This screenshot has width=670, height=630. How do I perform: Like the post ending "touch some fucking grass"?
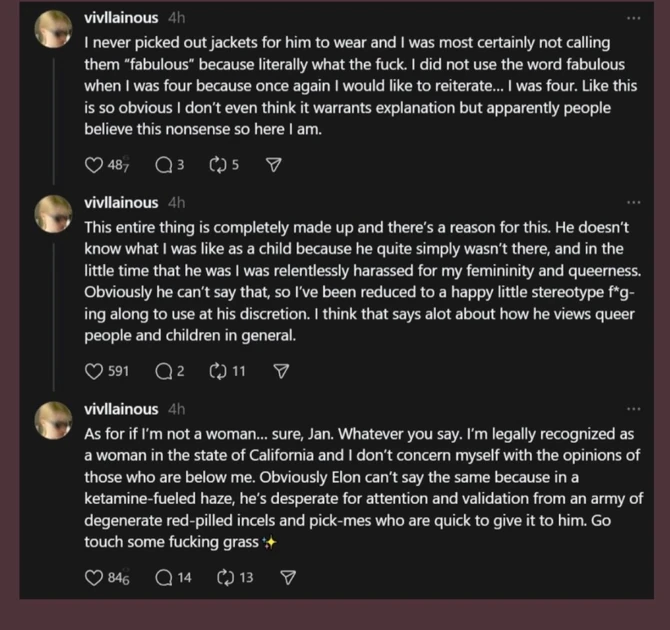click(x=94, y=577)
